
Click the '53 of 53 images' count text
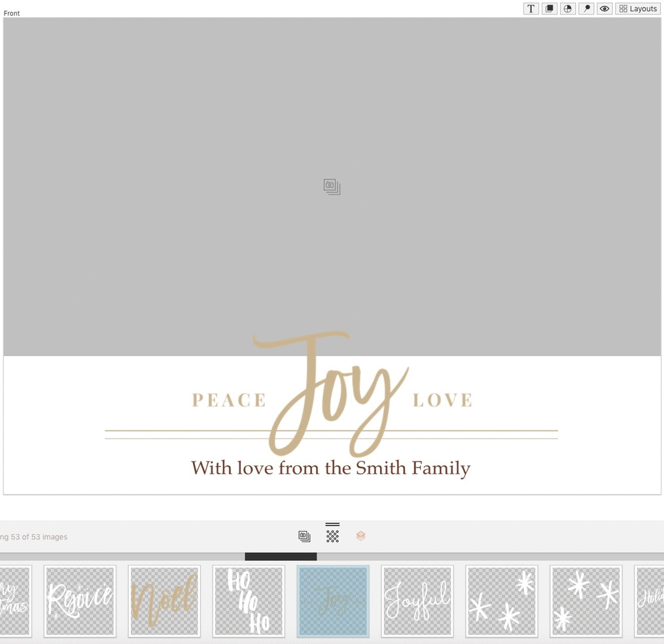click(39, 537)
